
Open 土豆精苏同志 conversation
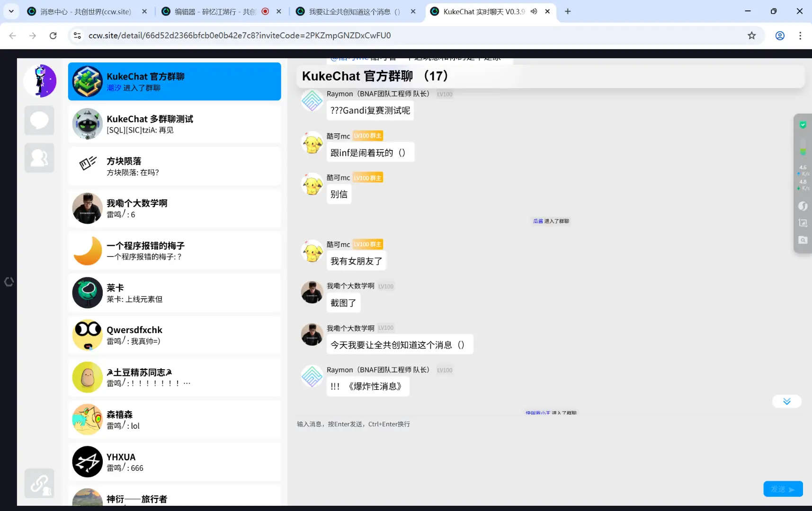coord(174,377)
